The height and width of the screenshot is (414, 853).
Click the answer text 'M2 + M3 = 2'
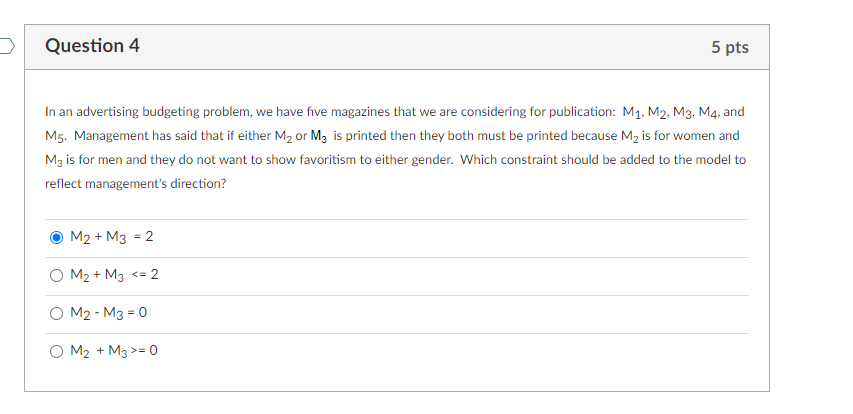point(112,237)
